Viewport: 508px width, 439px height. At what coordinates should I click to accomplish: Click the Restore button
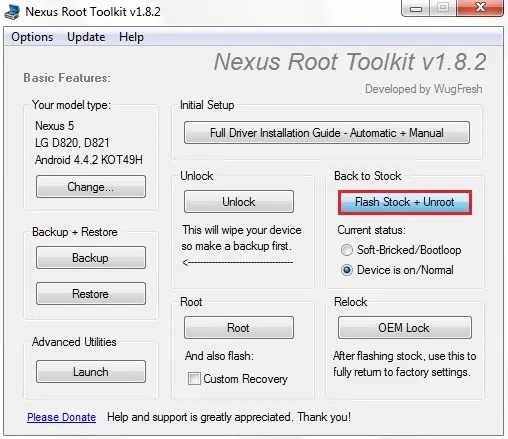pyautogui.click(x=91, y=294)
